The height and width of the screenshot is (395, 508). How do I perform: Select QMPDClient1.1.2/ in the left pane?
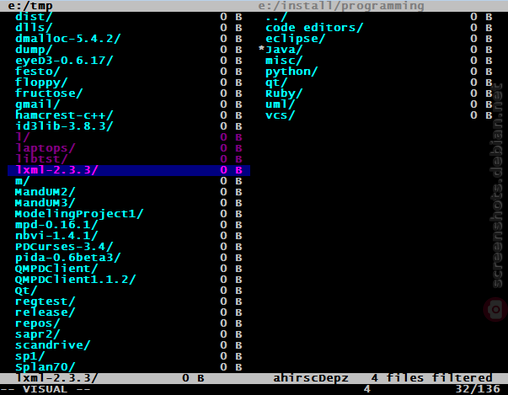click(75, 279)
